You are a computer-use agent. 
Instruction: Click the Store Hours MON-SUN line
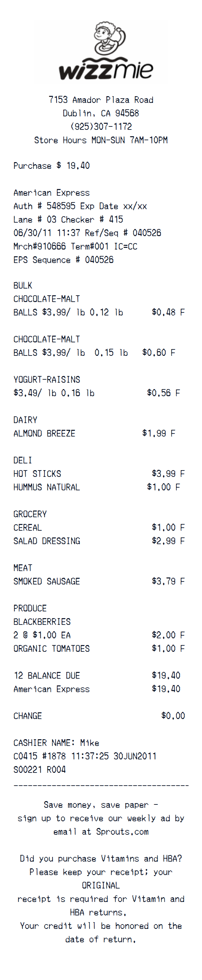101,140
